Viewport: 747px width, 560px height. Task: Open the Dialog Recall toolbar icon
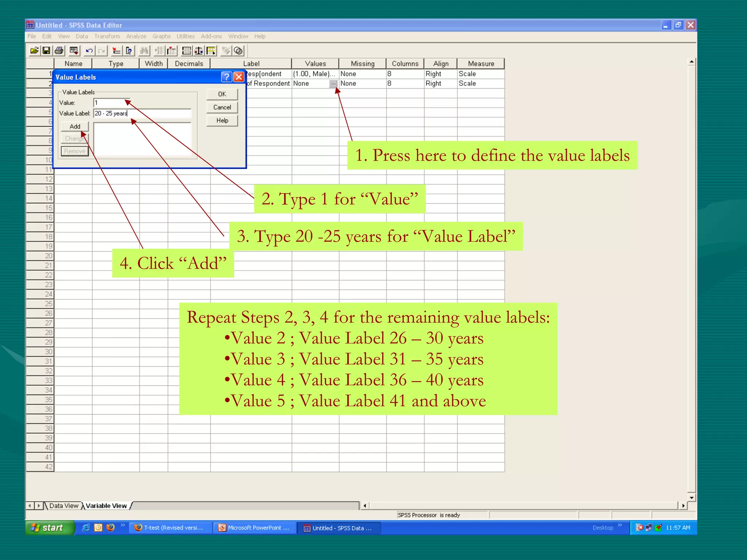pos(74,51)
